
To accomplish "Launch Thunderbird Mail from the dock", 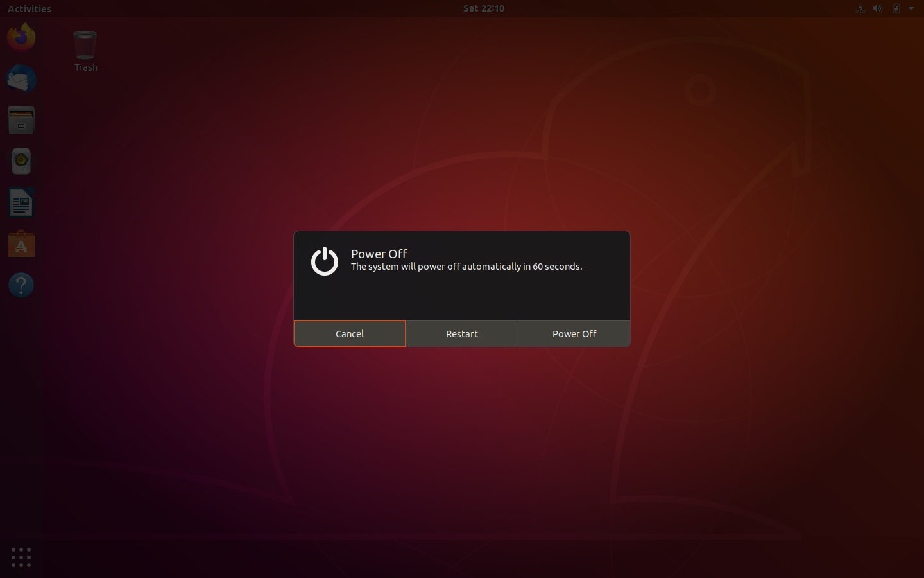I will (x=21, y=79).
